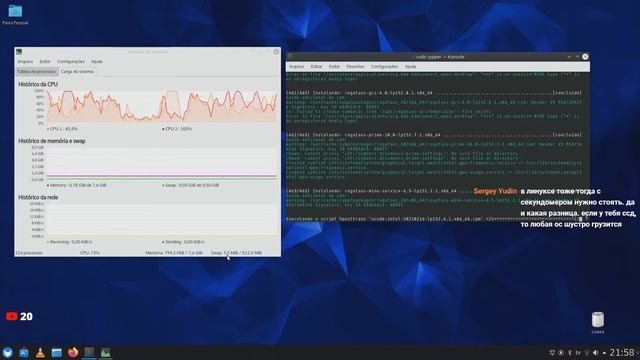This screenshot has width=640, height=360.
Task: Open Exibir menu in Konsole
Action: pyautogui.click(x=334, y=67)
